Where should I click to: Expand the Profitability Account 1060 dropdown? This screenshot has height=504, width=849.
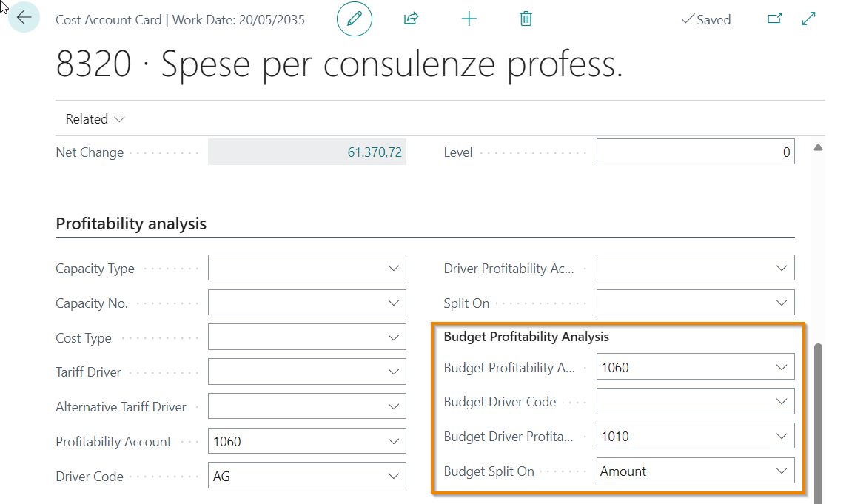[394, 441]
